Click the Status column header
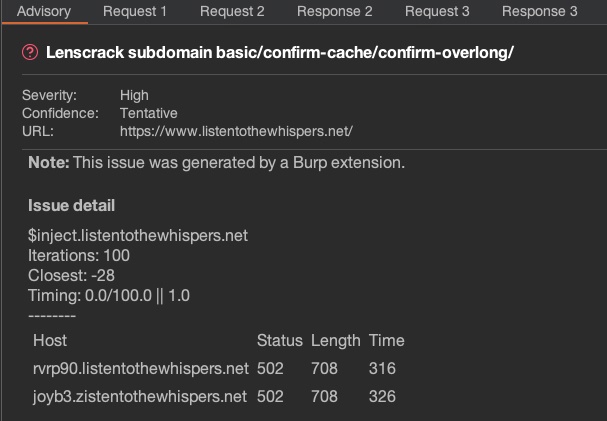The width and height of the screenshot is (607, 421). coord(279,341)
